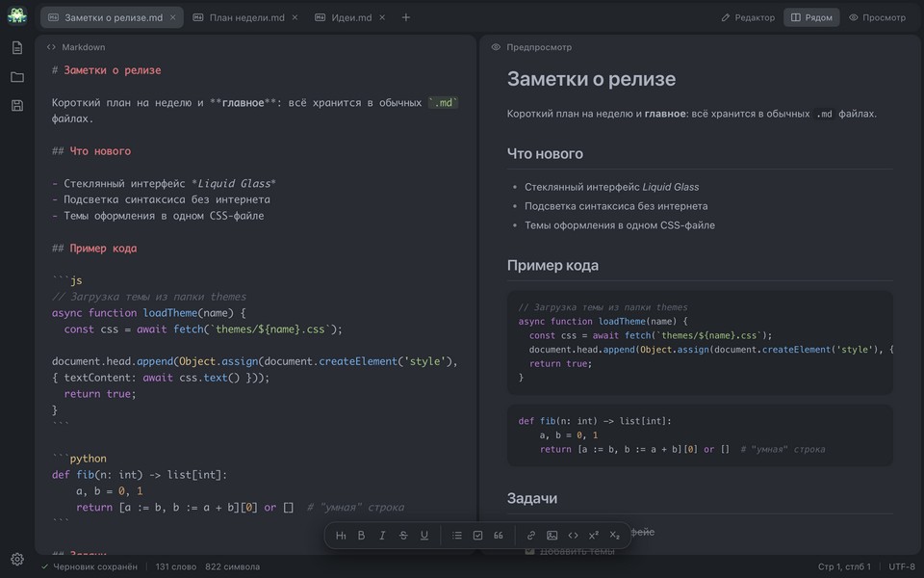
Task: Close the Идеи.md tab
Action: pyautogui.click(x=382, y=17)
